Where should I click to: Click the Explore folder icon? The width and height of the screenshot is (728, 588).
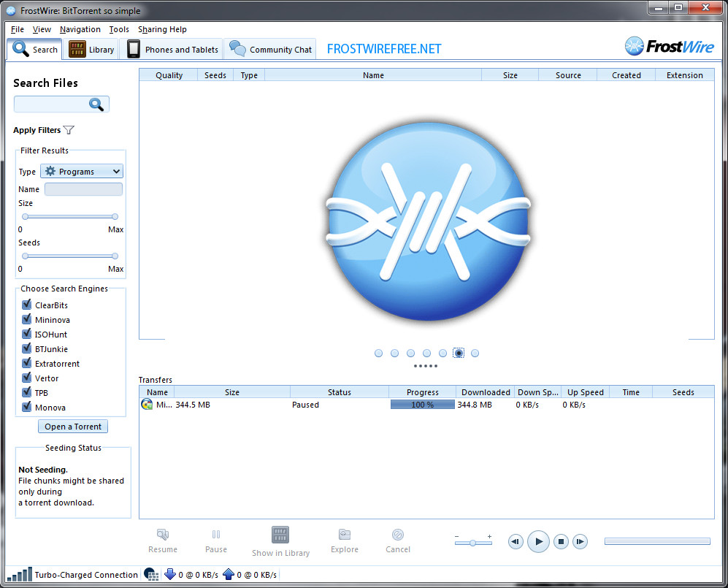coord(345,535)
